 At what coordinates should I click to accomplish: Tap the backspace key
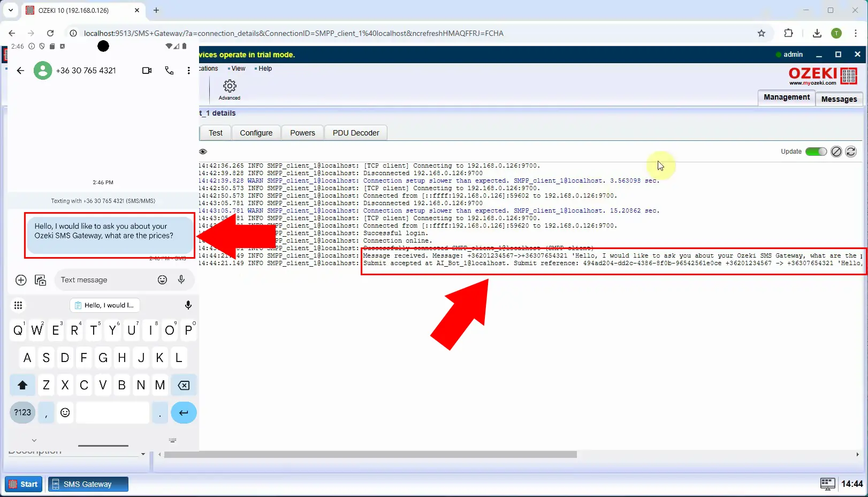[184, 385]
